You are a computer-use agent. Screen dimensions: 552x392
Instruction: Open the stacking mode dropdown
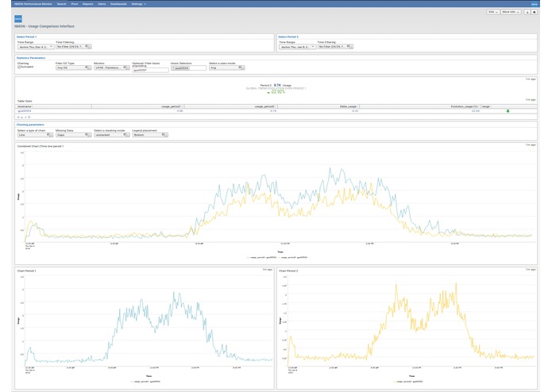point(112,135)
